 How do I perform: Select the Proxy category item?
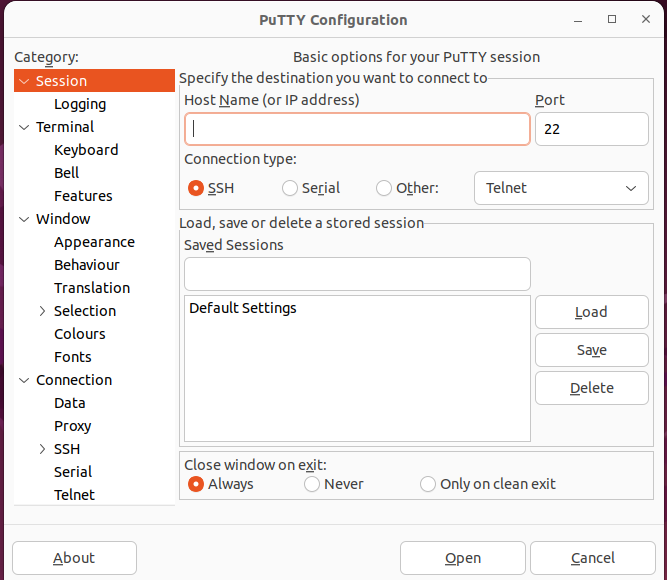(x=73, y=426)
